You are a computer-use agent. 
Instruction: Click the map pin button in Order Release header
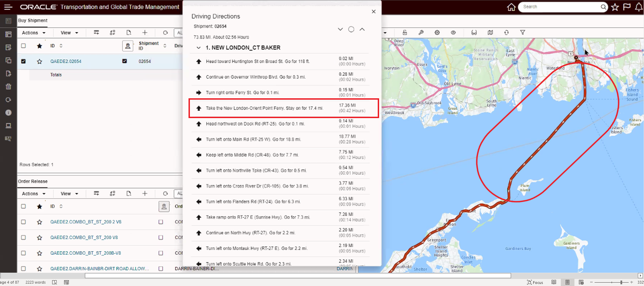(x=164, y=206)
